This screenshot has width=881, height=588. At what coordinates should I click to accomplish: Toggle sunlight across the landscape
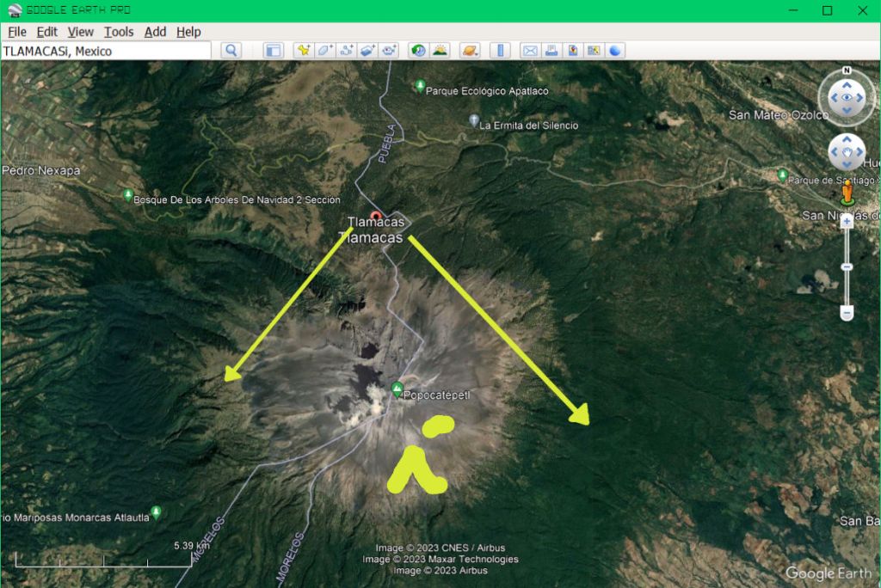point(440,51)
